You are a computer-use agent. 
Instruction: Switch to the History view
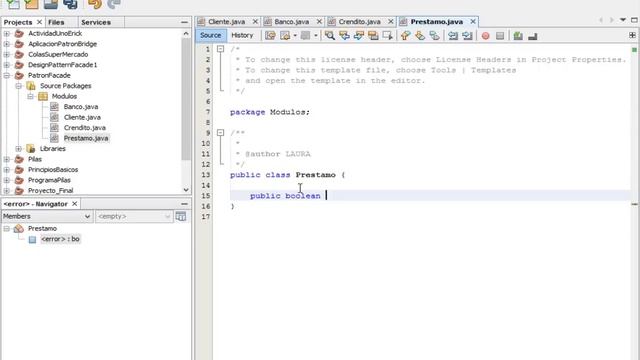pos(242,36)
